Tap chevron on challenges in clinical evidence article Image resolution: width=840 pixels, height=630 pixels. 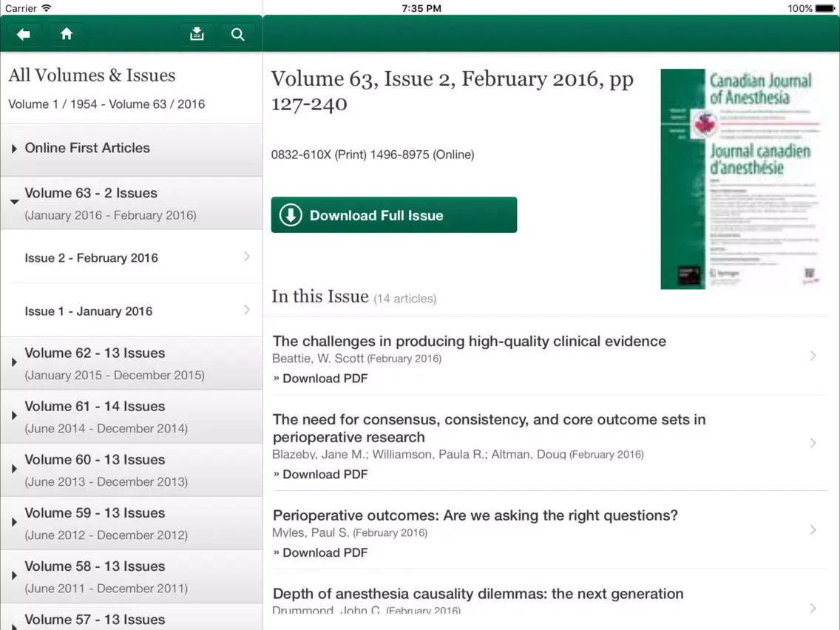click(x=813, y=356)
